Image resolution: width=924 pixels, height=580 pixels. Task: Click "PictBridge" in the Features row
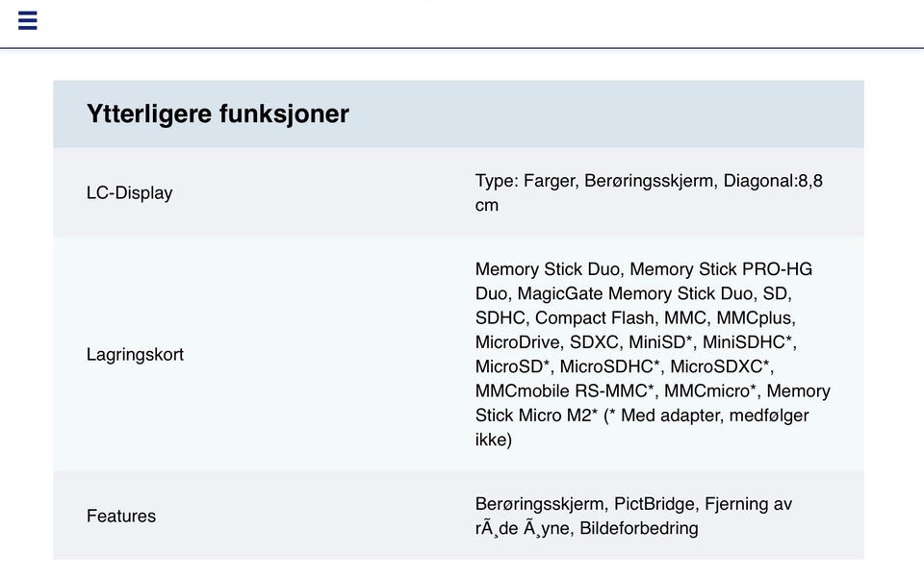[x=654, y=504]
